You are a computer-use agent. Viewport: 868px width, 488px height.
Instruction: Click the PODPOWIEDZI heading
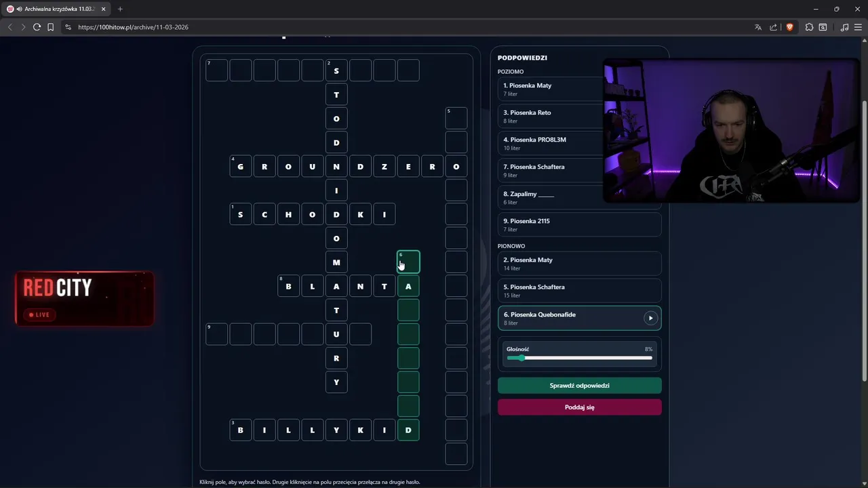(522, 58)
